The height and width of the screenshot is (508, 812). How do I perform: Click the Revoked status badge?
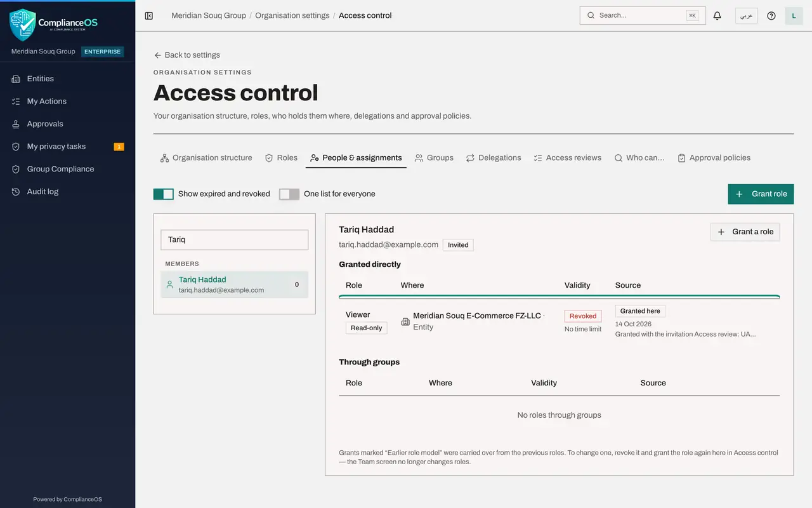click(x=583, y=316)
